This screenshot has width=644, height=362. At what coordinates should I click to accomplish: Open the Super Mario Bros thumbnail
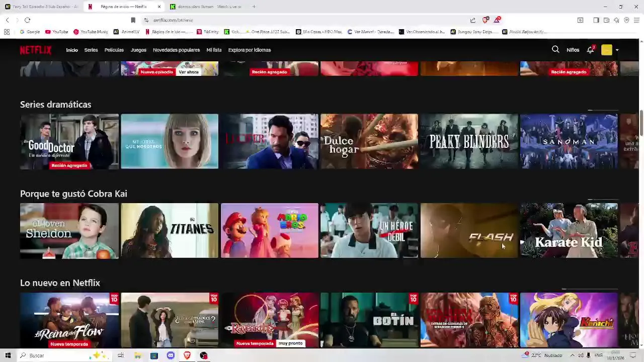[x=269, y=231]
